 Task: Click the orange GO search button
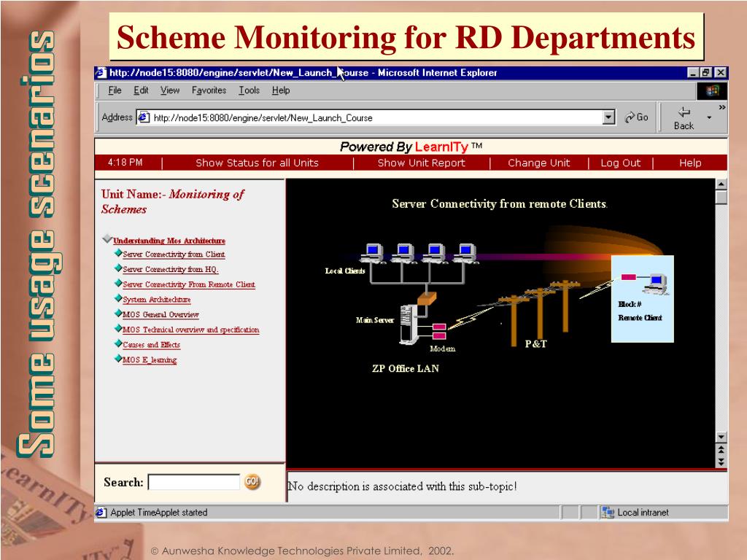(x=252, y=482)
